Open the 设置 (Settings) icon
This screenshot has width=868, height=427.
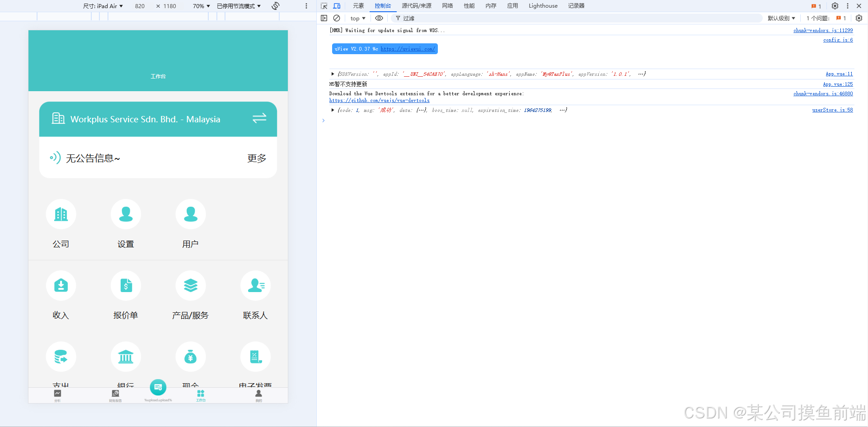[126, 214]
